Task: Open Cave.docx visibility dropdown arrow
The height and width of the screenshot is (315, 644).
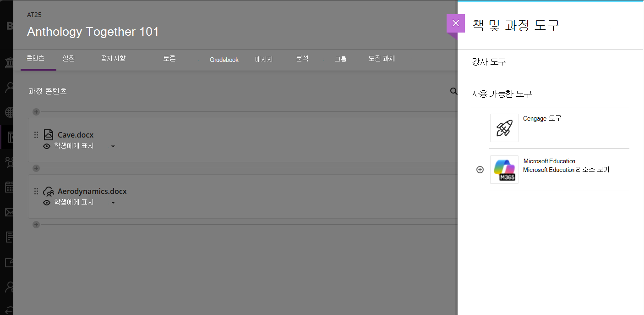Action: tap(113, 147)
